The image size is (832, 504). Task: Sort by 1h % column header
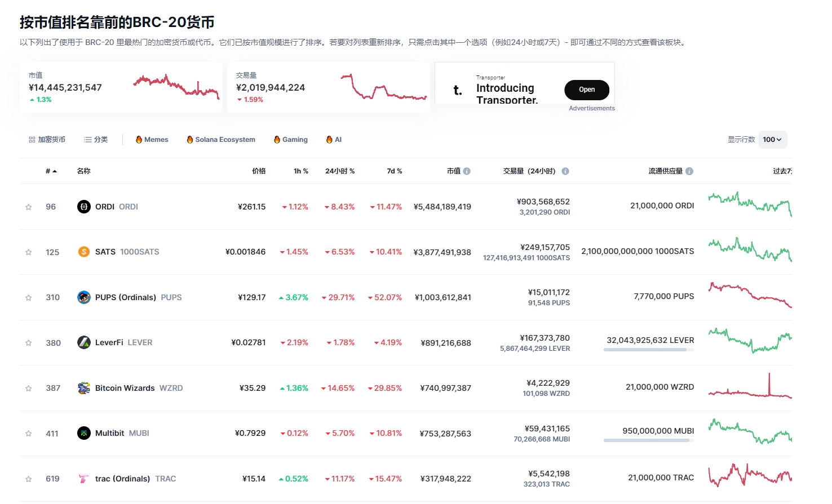tap(301, 171)
